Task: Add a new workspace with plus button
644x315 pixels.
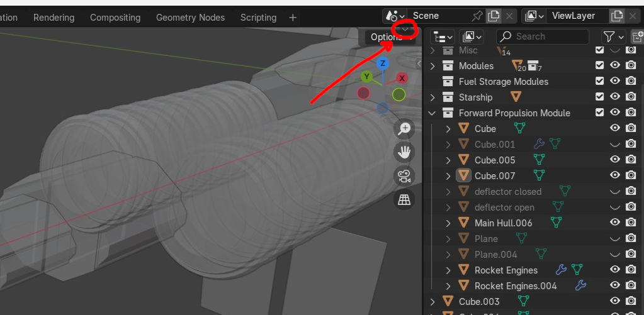Action: pos(293,18)
